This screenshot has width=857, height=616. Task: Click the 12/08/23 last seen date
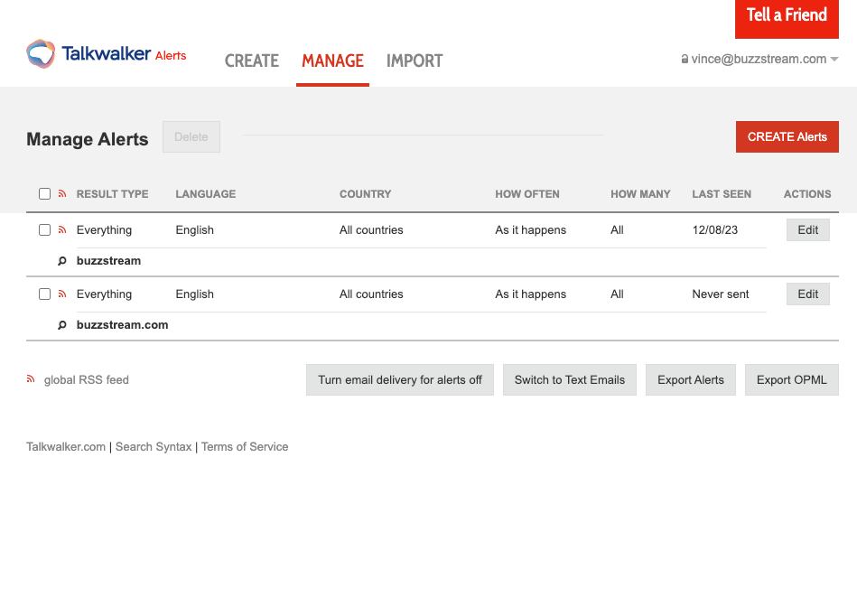[715, 230]
